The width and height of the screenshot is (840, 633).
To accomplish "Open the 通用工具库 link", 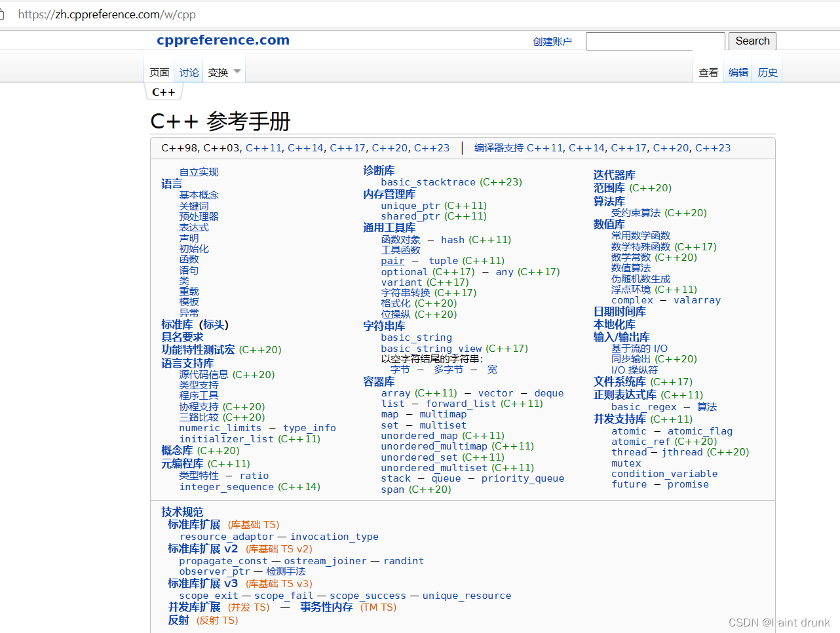I will coord(389,227).
